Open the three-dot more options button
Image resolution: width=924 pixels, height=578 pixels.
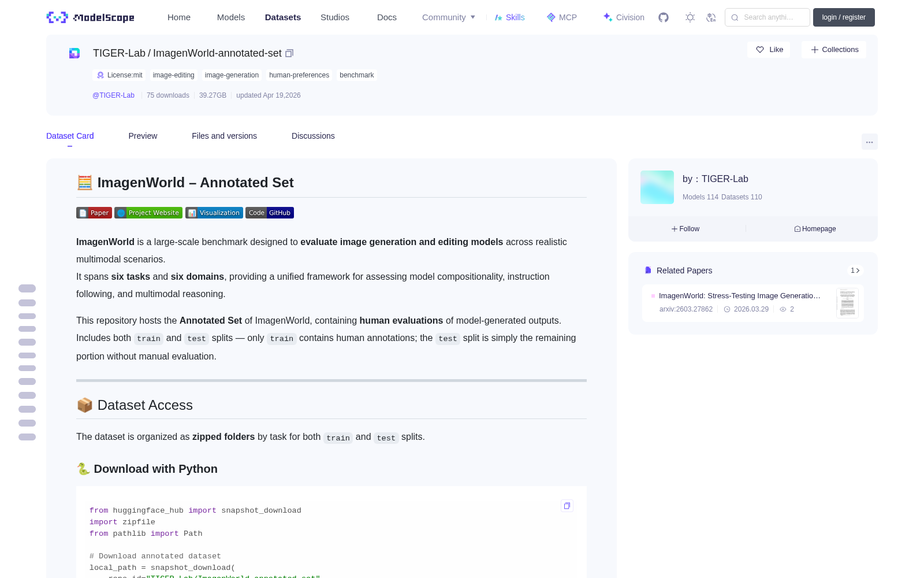click(870, 142)
